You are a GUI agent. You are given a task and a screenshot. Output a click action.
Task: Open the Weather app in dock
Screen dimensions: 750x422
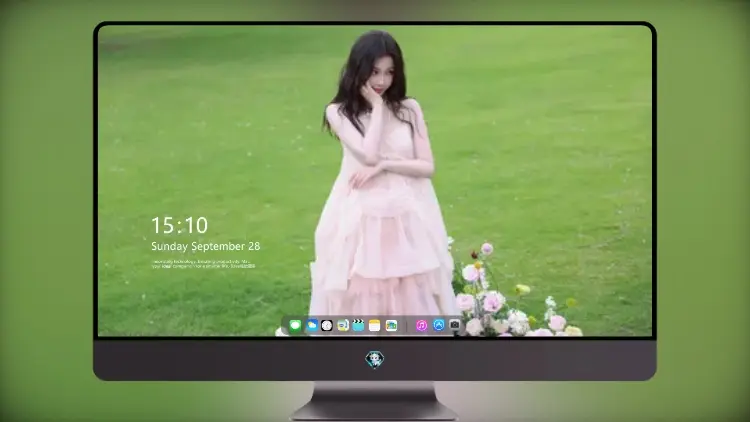coord(312,326)
